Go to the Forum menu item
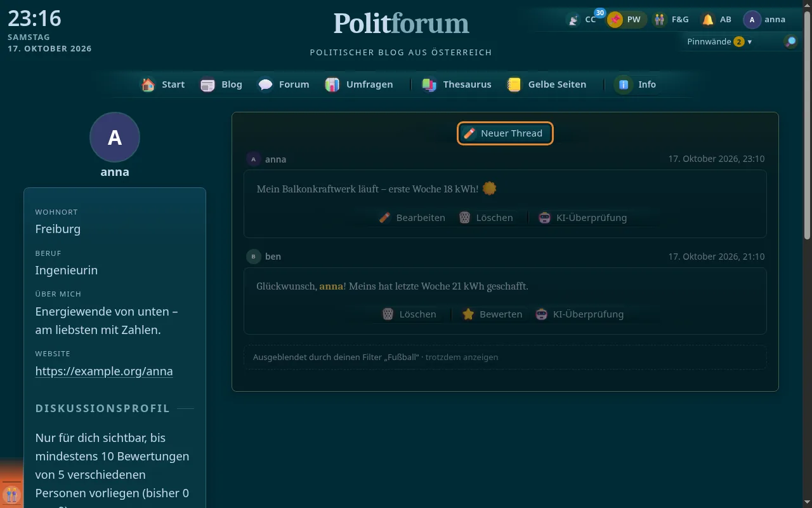The image size is (812, 508). [284, 84]
